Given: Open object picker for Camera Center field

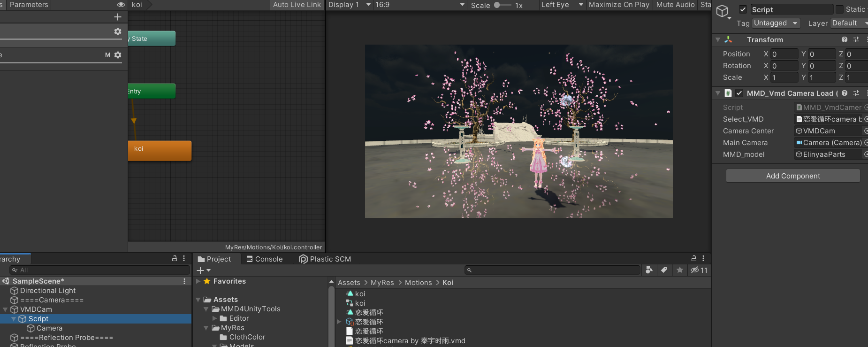Looking at the screenshot, I should 866,131.
